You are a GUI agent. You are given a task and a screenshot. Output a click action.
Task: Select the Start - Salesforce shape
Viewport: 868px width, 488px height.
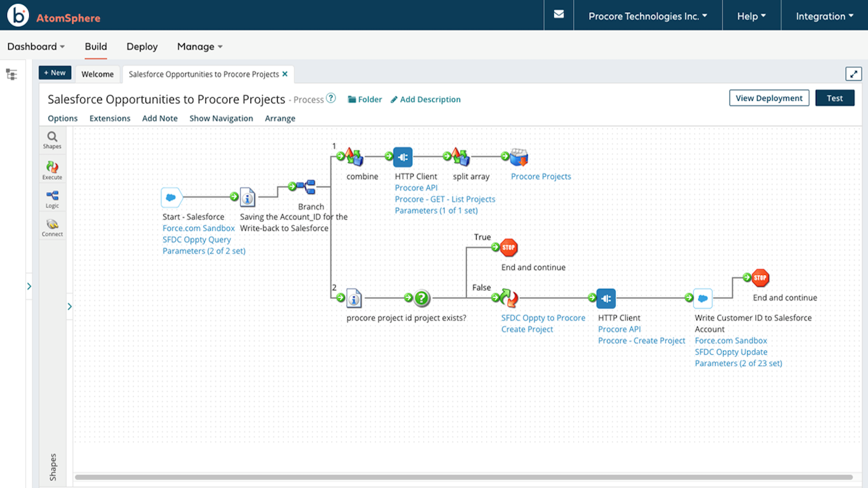[172, 198]
